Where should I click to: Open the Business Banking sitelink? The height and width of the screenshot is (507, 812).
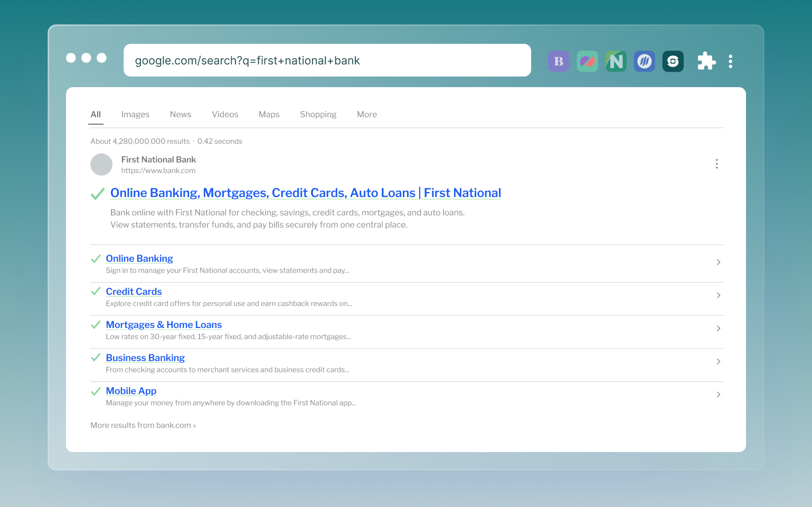tap(145, 358)
